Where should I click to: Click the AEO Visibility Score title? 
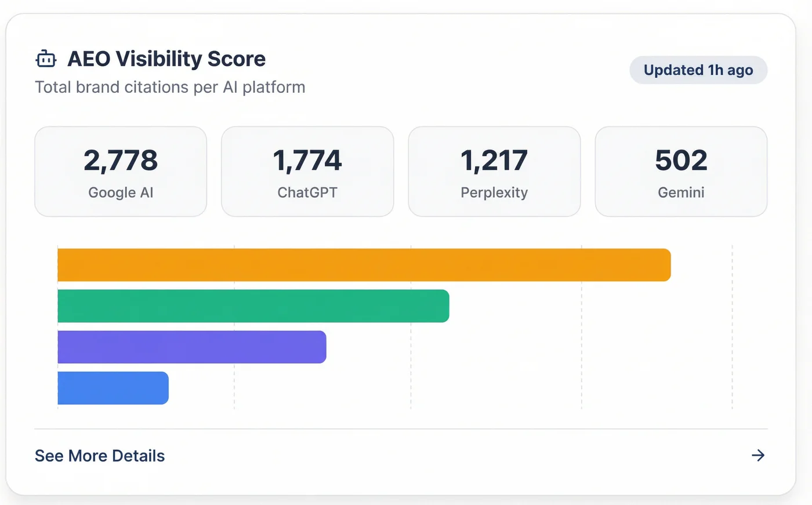[167, 59]
